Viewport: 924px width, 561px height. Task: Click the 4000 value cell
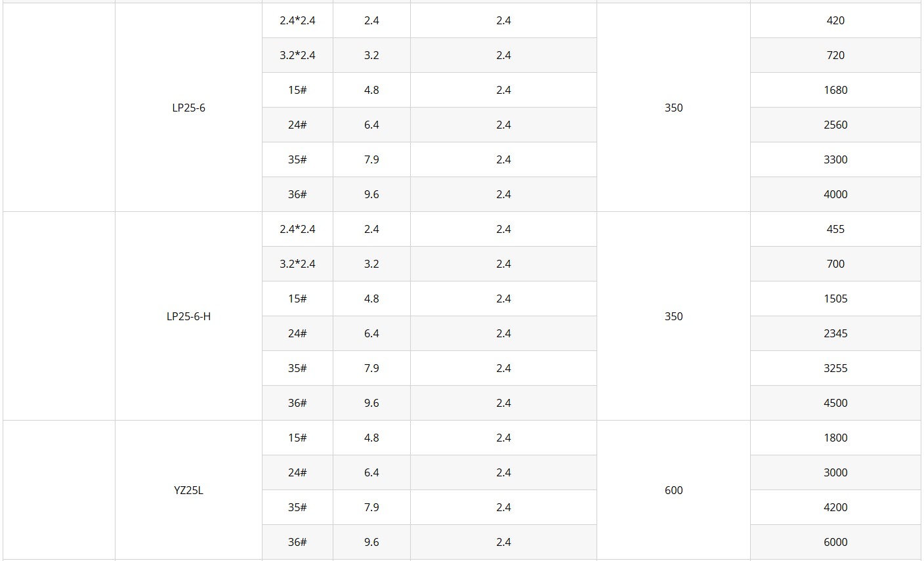(x=835, y=194)
